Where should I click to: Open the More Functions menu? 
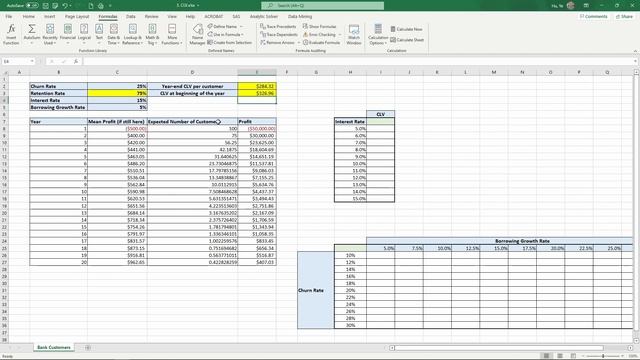click(172, 34)
